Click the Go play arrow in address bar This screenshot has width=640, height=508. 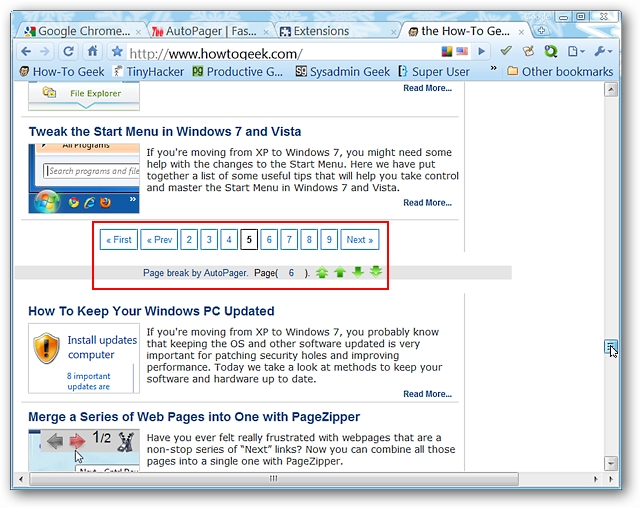click(482, 51)
